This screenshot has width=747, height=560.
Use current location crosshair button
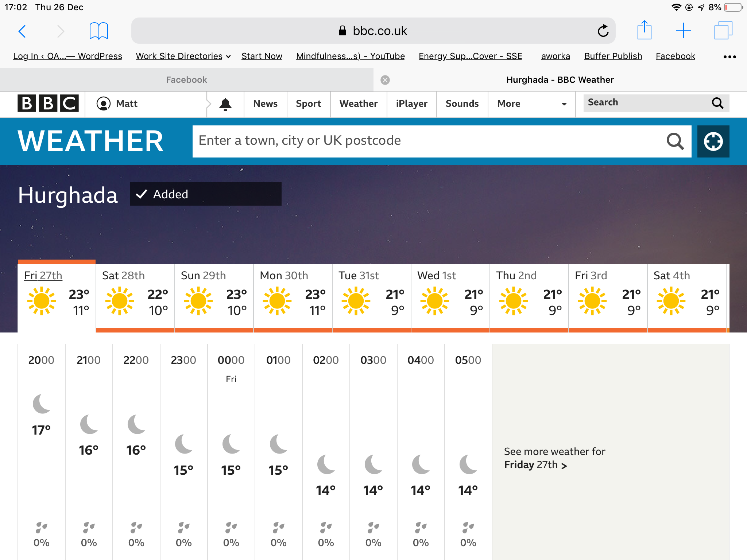pyautogui.click(x=713, y=141)
